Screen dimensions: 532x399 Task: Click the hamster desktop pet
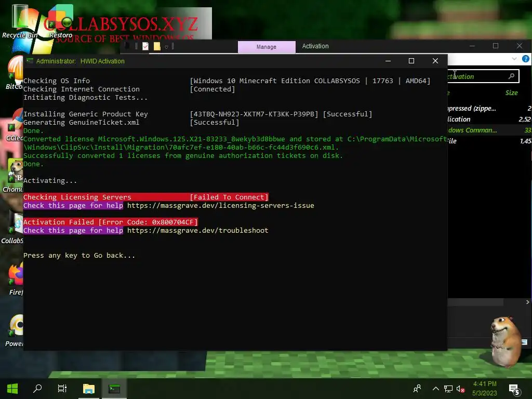[x=505, y=341]
